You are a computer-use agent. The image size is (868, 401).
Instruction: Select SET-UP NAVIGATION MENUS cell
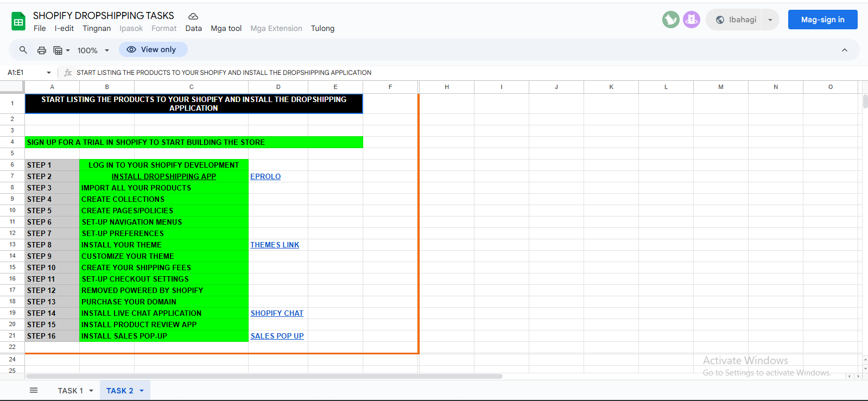click(164, 222)
